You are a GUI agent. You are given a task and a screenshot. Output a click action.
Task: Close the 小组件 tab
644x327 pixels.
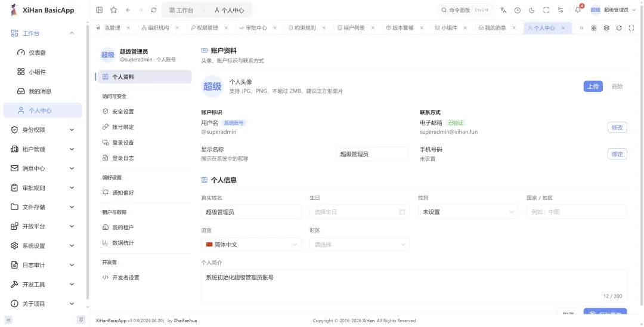[x=465, y=28]
